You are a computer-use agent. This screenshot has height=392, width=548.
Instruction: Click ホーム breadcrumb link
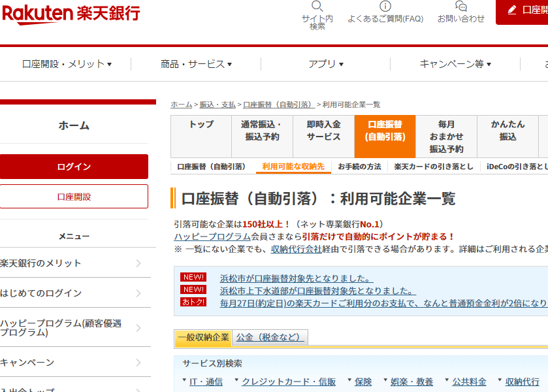[x=182, y=105]
